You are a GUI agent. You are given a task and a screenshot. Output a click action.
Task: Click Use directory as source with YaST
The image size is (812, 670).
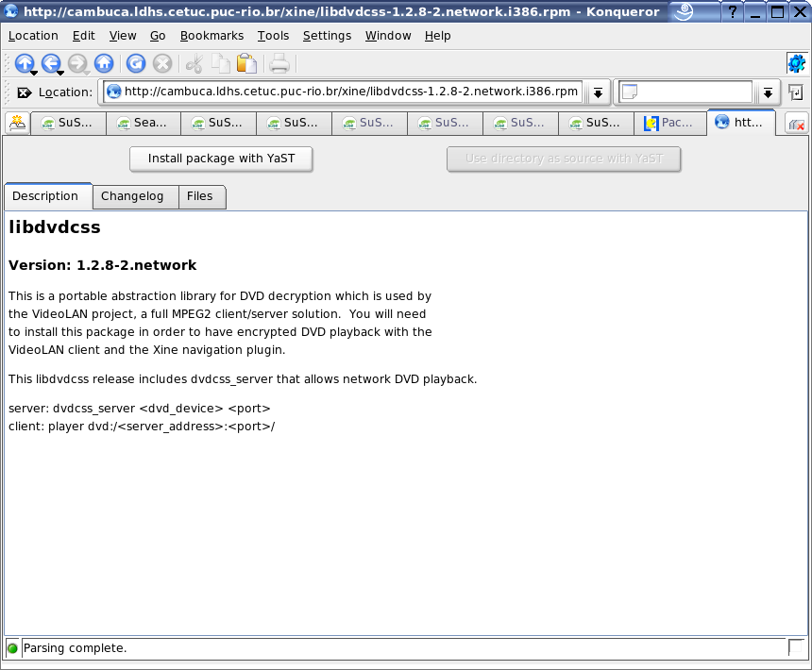(x=564, y=159)
